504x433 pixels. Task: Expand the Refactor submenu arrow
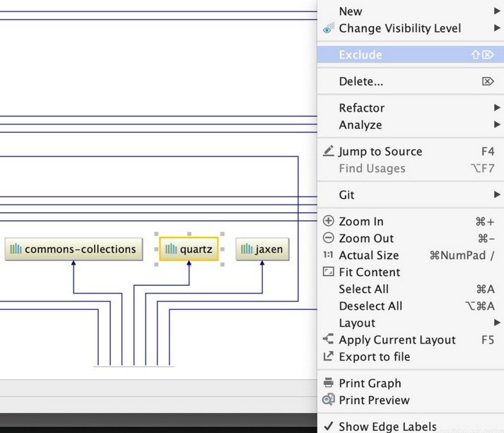click(x=497, y=108)
